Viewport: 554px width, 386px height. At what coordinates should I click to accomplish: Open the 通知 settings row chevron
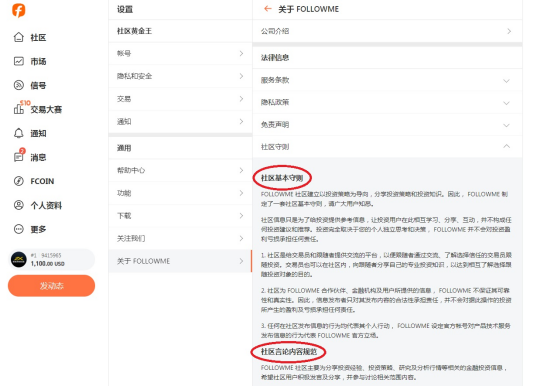[x=241, y=121]
